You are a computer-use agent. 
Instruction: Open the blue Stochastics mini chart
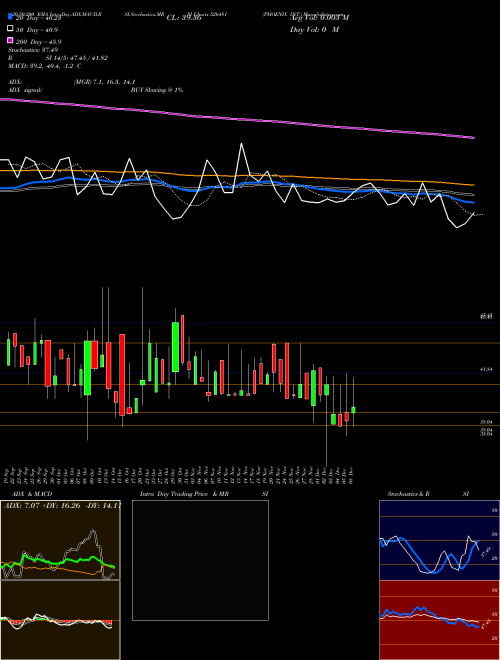[439, 540]
